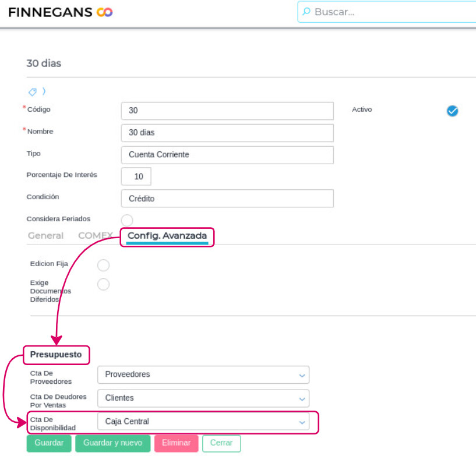The width and height of the screenshot is (476, 456).
Task: Enable Considera Feriados option
Action: (127, 220)
